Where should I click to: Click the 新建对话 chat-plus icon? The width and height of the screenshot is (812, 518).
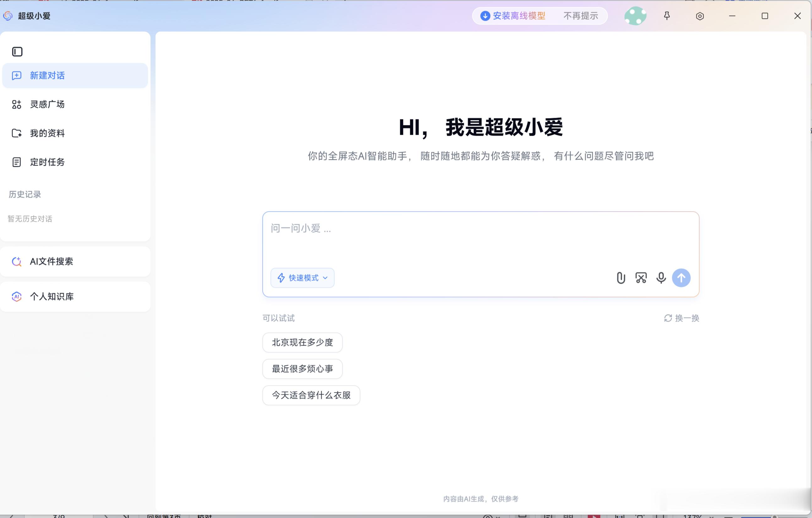17,75
